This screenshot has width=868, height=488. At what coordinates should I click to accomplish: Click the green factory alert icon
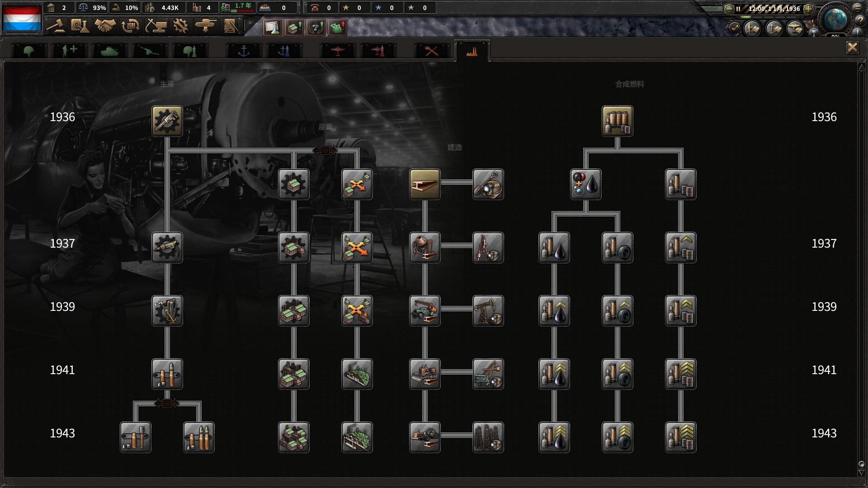pos(294,28)
